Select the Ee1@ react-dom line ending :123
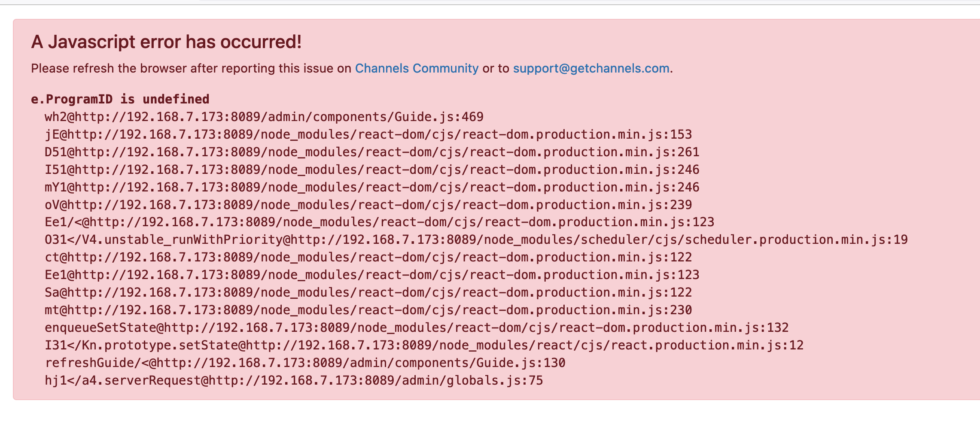The height and width of the screenshot is (437, 980). click(x=372, y=275)
